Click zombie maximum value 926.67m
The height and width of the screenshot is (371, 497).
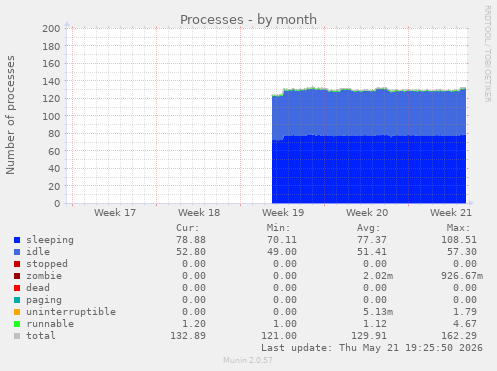(x=462, y=276)
